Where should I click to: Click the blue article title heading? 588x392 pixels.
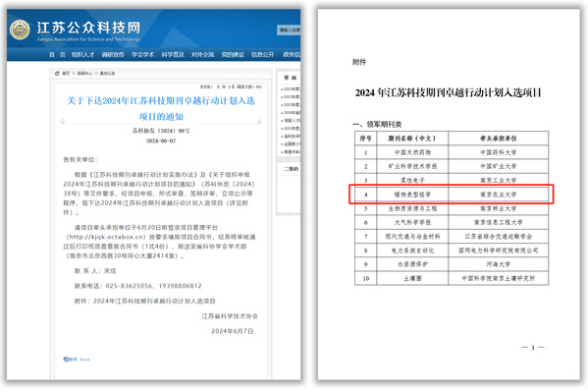tap(161, 108)
